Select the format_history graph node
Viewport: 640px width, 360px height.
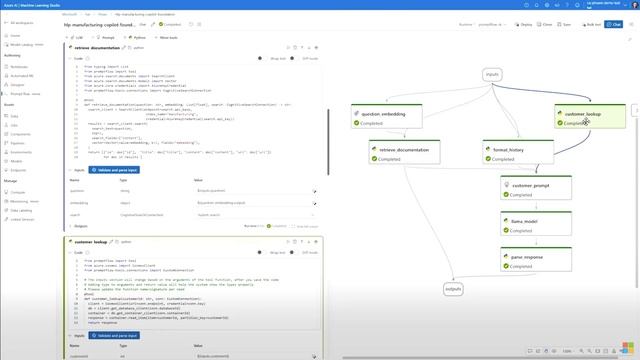(x=518, y=152)
